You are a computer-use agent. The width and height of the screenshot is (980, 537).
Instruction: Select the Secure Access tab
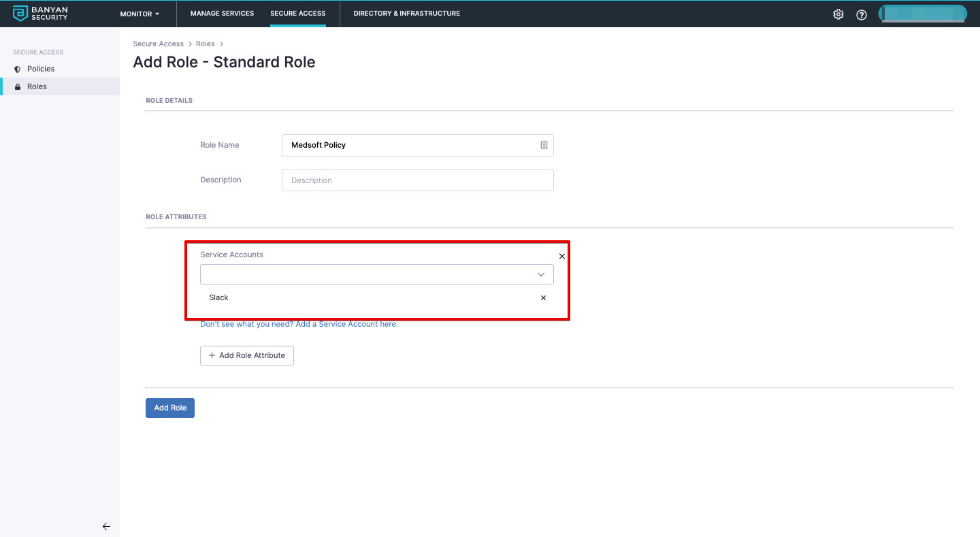tap(298, 14)
